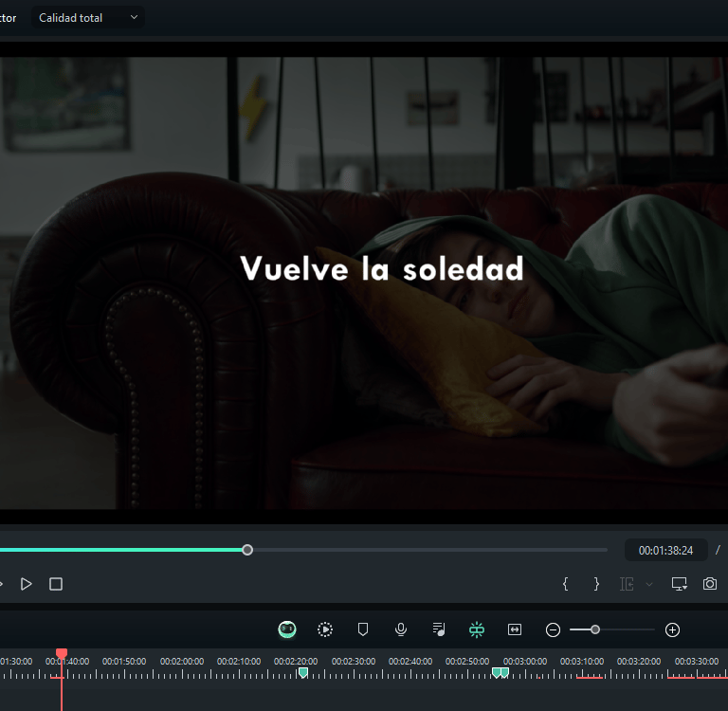Image resolution: width=728 pixels, height=711 pixels.
Task: Click the green marker near 00:02:20:00
Action: click(303, 672)
